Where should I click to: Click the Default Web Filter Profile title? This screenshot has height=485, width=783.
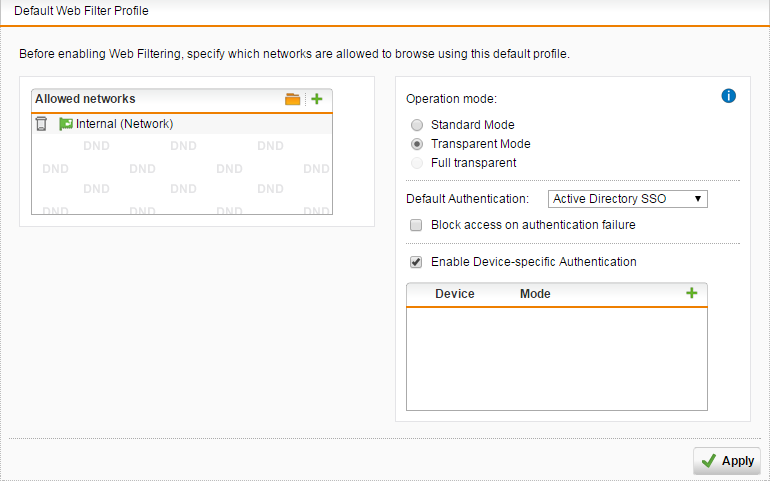pos(82,11)
